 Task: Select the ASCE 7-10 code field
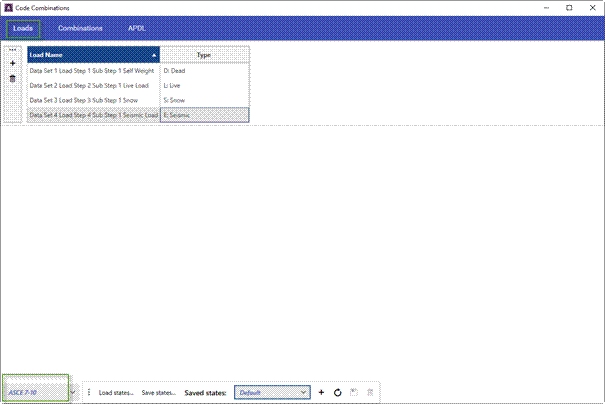(35, 392)
